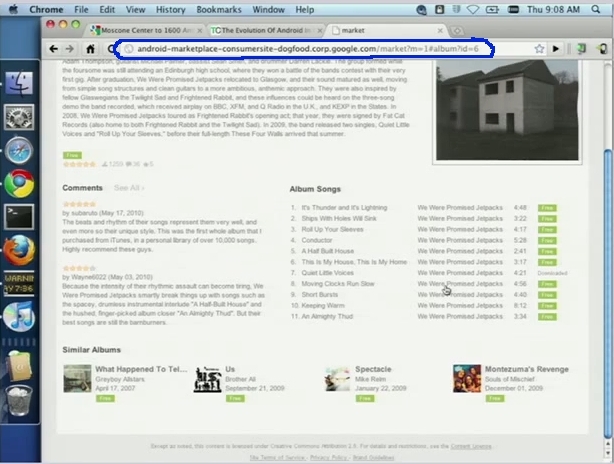
Task: Click the go arrow next to the star
Action: point(556,49)
